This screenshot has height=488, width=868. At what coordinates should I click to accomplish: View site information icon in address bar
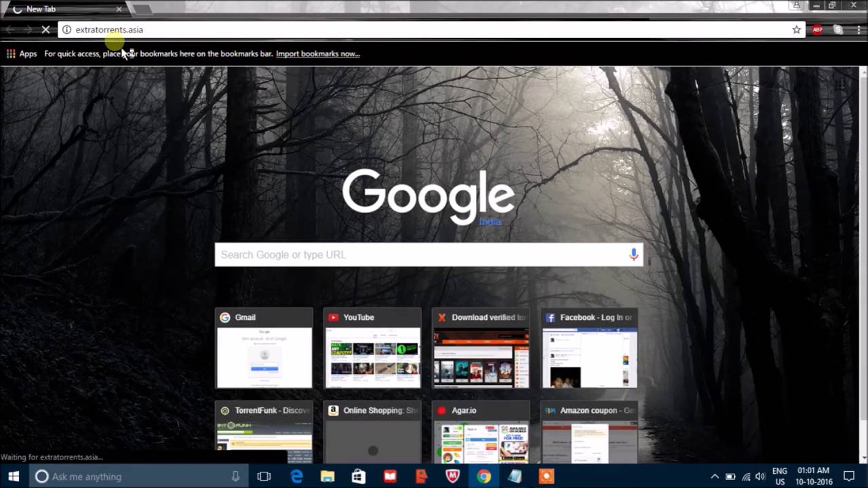click(x=66, y=30)
